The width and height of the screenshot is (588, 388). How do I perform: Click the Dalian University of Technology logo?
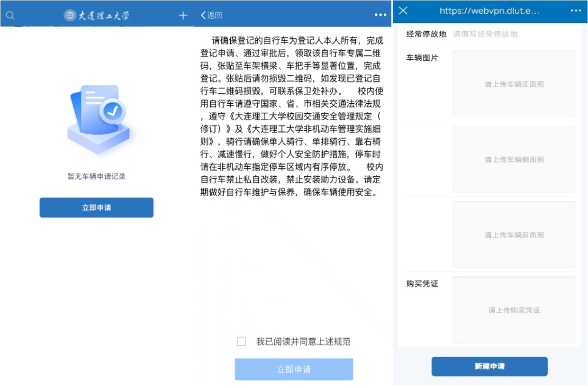[97, 15]
